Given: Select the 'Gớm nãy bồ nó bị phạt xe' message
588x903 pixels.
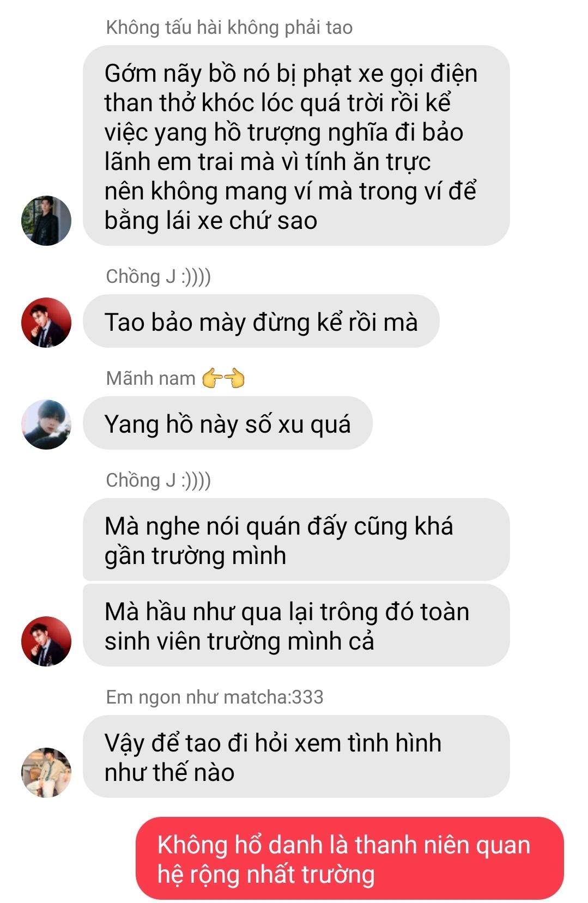Looking at the screenshot, I should tap(296, 146).
